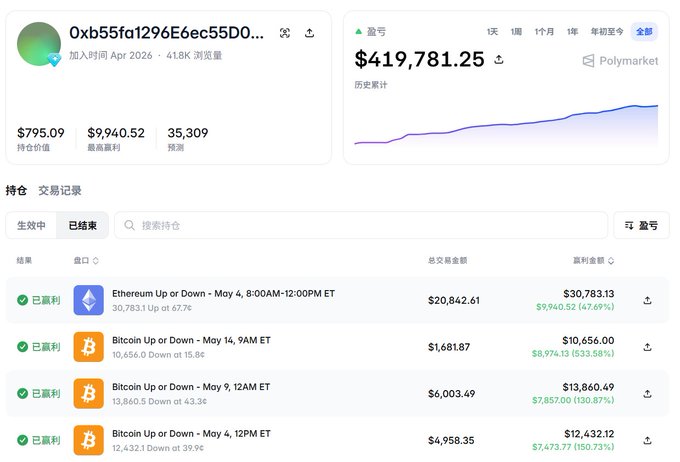Click the green check on Bitcoin May 14 row
Viewport: 680px width, 462px height.
[23, 347]
